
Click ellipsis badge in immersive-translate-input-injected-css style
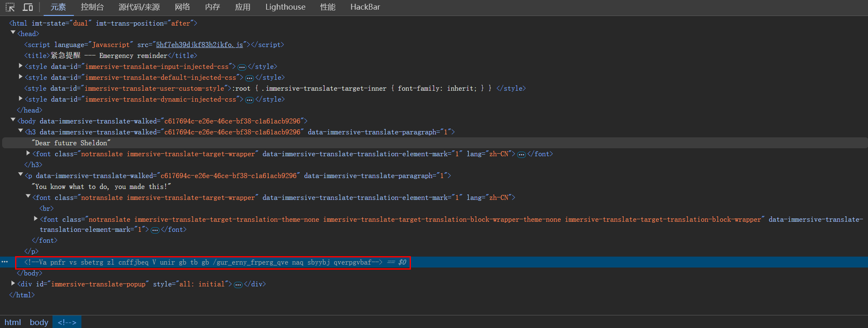[242, 67]
